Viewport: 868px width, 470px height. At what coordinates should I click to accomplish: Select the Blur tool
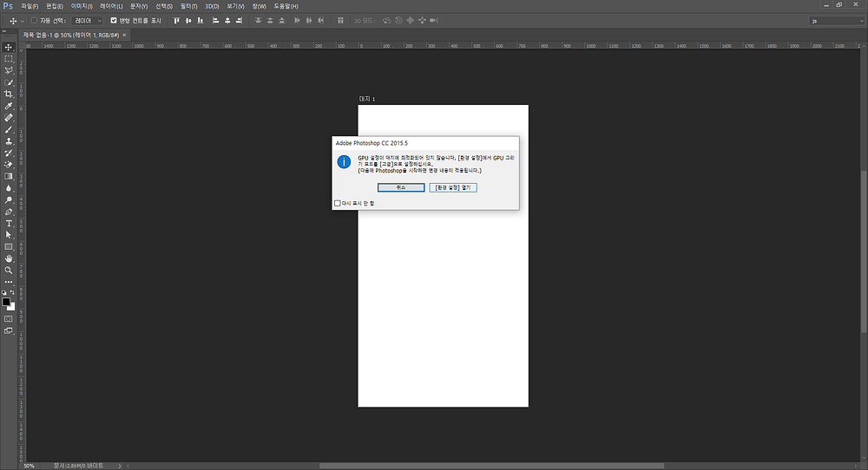[x=9, y=188]
